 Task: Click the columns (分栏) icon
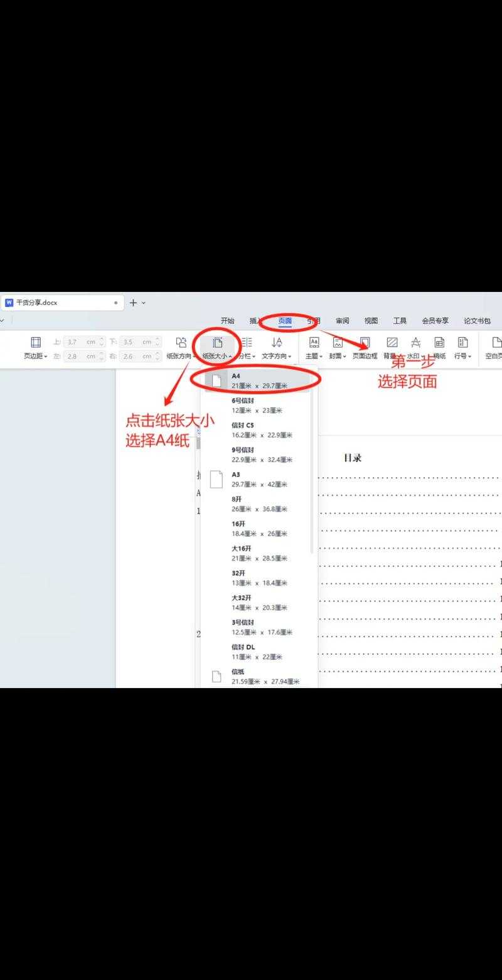(246, 342)
